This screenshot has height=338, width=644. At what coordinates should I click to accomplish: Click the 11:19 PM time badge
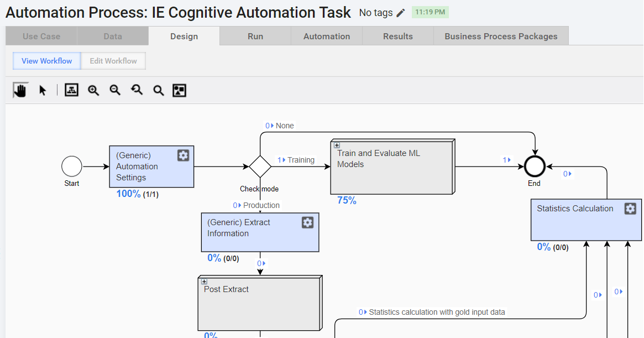click(430, 12)
